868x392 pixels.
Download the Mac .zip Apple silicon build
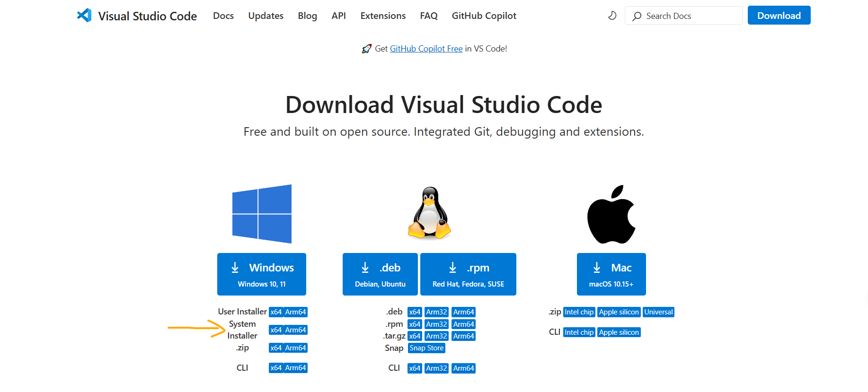(x=619, y=312)
